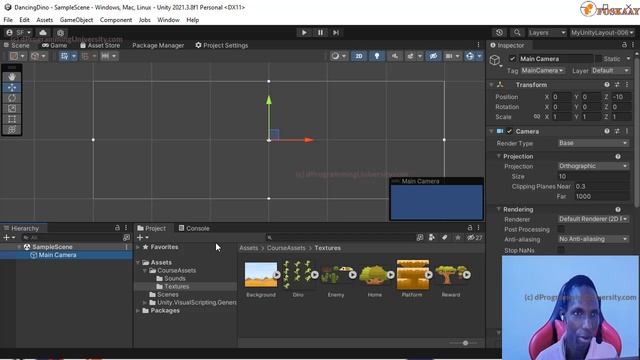This screenshot has width=640, height=360.
Task: Toggle 2D view mode
Action: [359, 56]
